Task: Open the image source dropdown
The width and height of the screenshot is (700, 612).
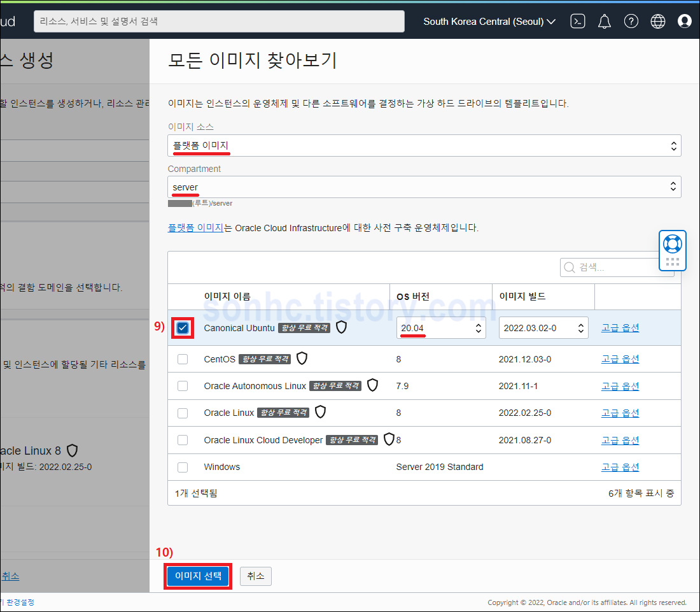Action: pyautogui.click(x=424, y=146)
